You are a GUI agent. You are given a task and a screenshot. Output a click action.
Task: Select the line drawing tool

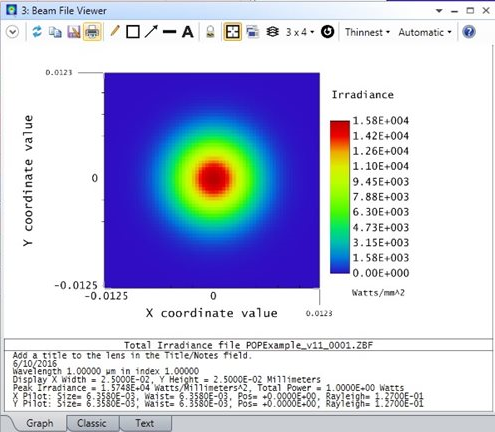pyautogui.click(x=170, y=32)
